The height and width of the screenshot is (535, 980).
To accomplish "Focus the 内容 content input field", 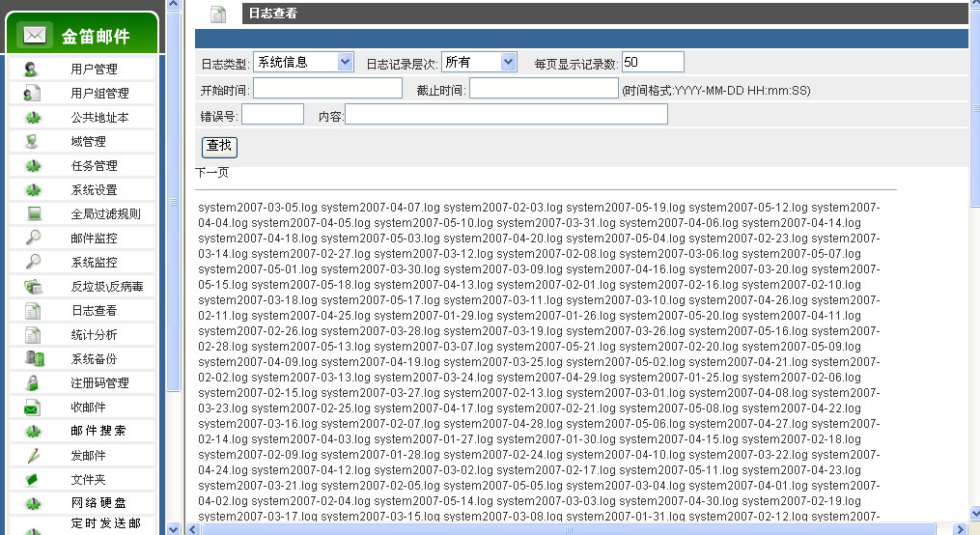I will click(x=506, y=115).
